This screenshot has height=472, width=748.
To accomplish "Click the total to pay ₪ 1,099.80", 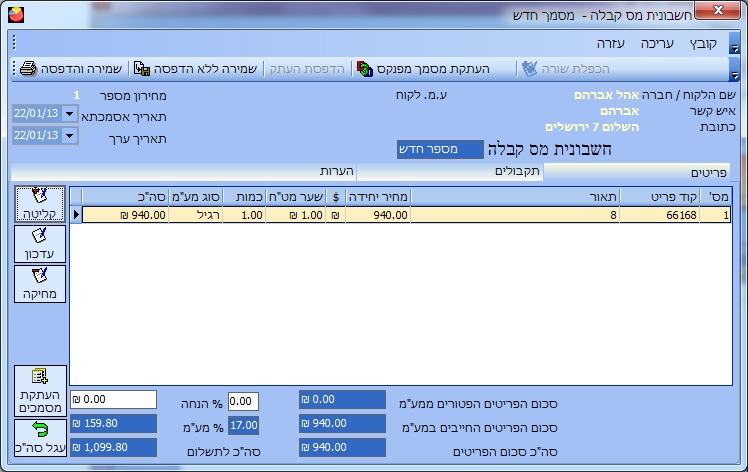I will coord(114,447).
